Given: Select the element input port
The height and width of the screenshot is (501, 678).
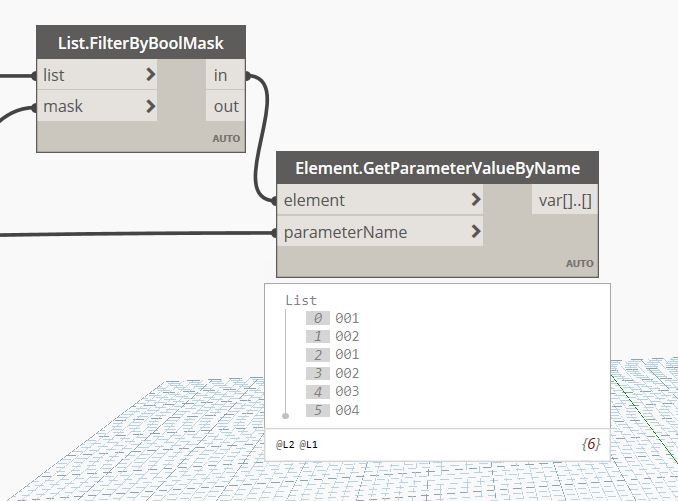Looking at the screenshot, I should click(380, 200).
